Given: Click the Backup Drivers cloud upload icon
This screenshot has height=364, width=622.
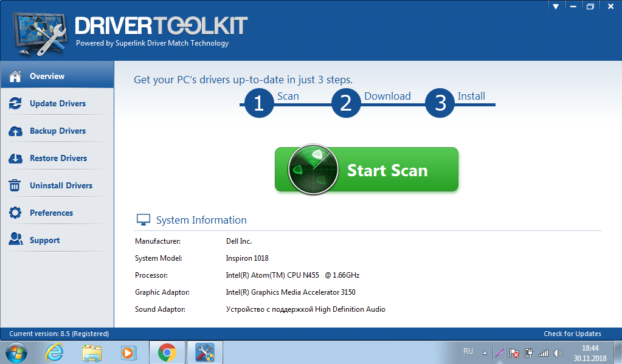Looking at the screenshot, I should [15, 131].
